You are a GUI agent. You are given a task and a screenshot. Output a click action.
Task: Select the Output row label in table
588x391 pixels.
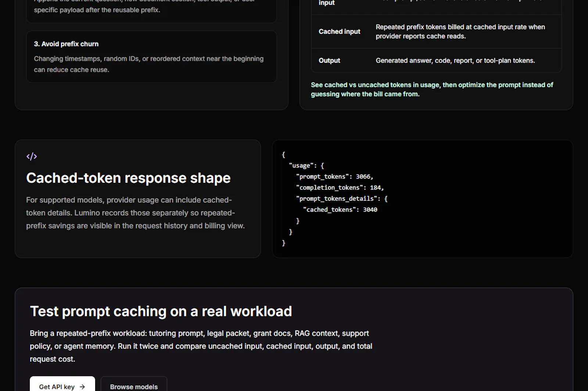329,60
